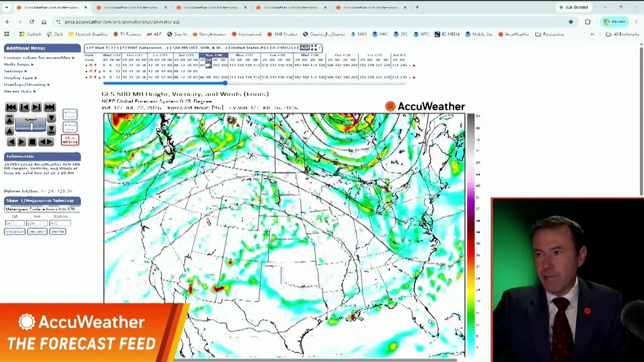Click the Use Station button
This screenshot has width=644, height=362.
(x=37, y=231)
